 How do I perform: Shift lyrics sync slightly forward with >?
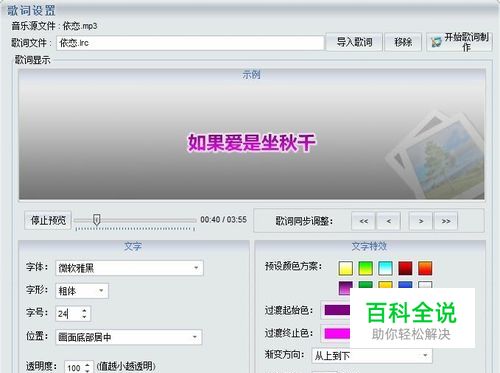(x=421, y=221)
